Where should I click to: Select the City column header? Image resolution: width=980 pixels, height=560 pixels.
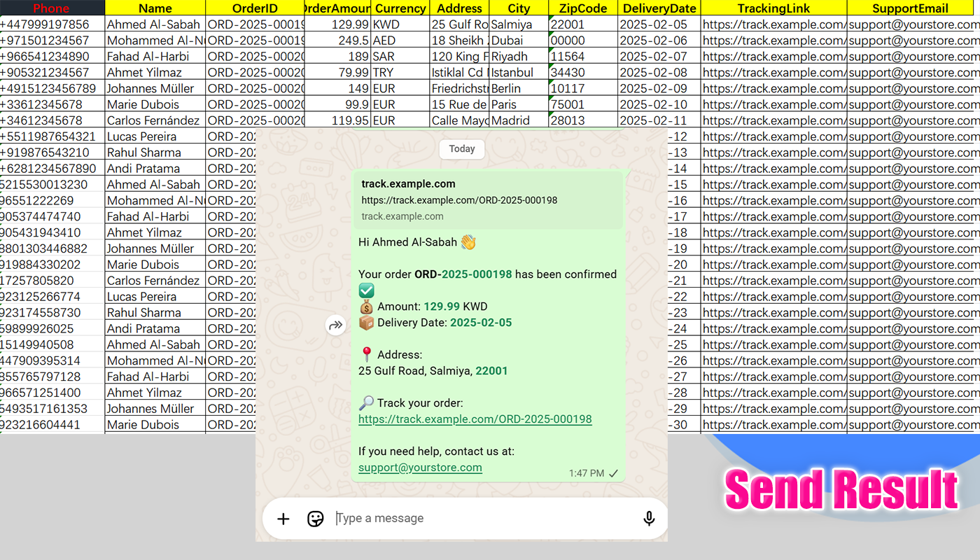[519, 8]
